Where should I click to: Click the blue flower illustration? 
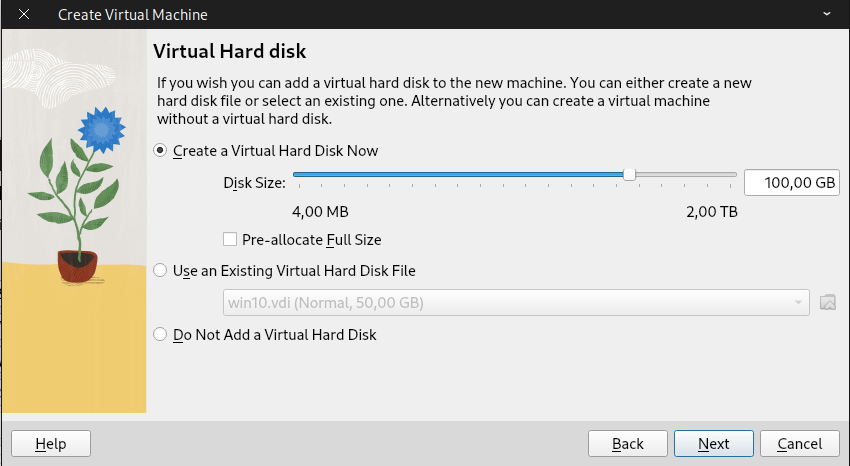click(101, 130)
